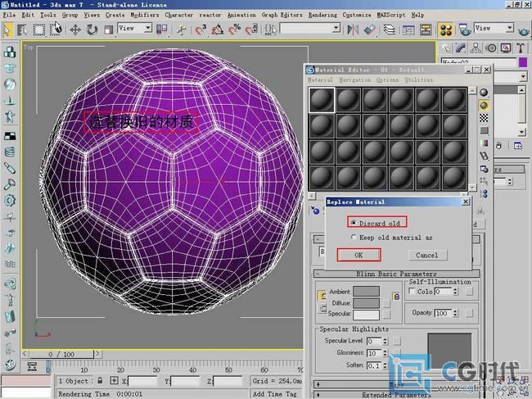Select Keep old material as radio button
Screen dimensions: 532x399
click(x=354, y=238)
